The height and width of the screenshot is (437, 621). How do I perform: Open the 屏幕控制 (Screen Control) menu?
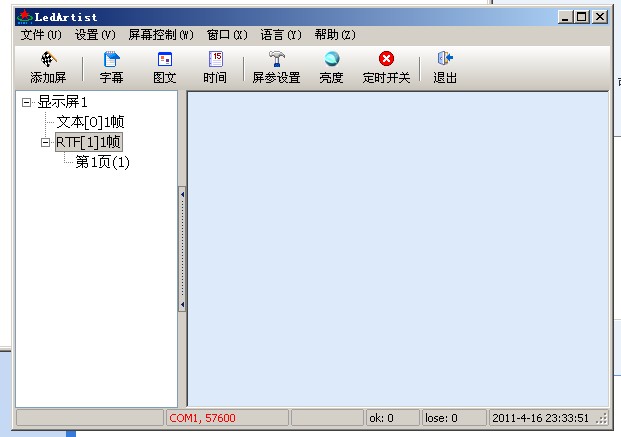pos(160,35)
